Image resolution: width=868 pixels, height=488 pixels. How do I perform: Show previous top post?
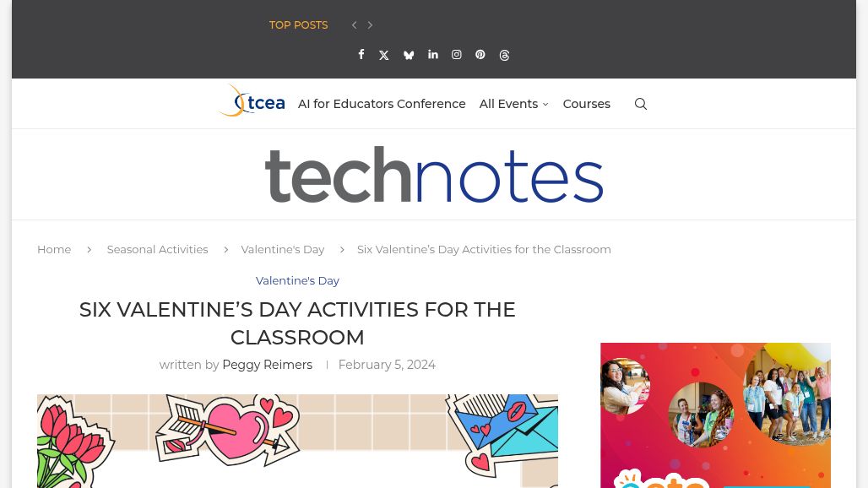[x=355, y=25]
